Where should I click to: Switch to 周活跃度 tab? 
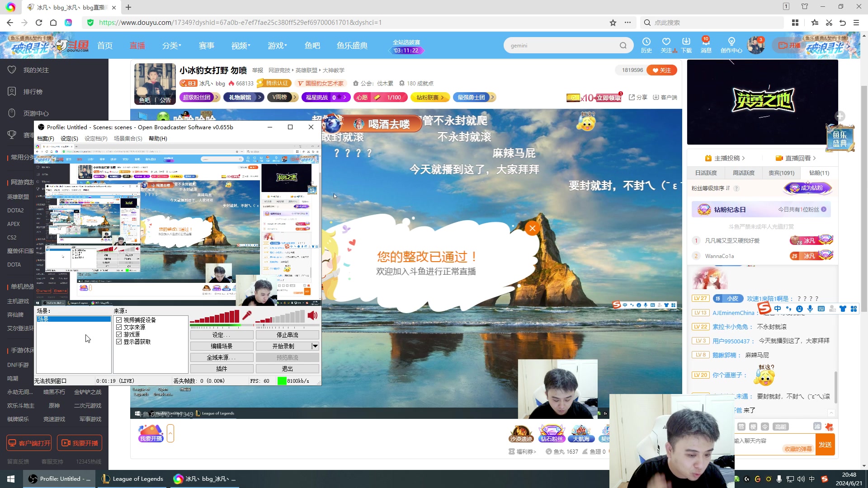point(744,173)
